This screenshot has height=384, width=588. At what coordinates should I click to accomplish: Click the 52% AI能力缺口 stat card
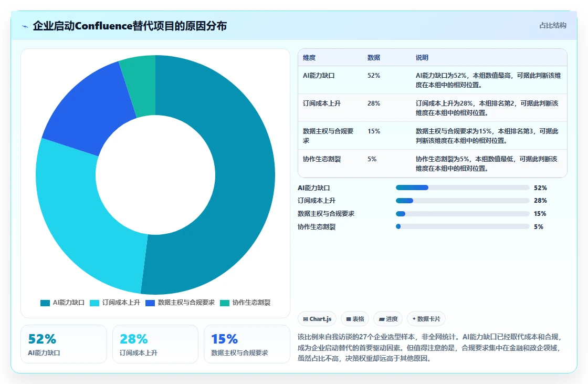pyautogui.click(x=64, y=344)
